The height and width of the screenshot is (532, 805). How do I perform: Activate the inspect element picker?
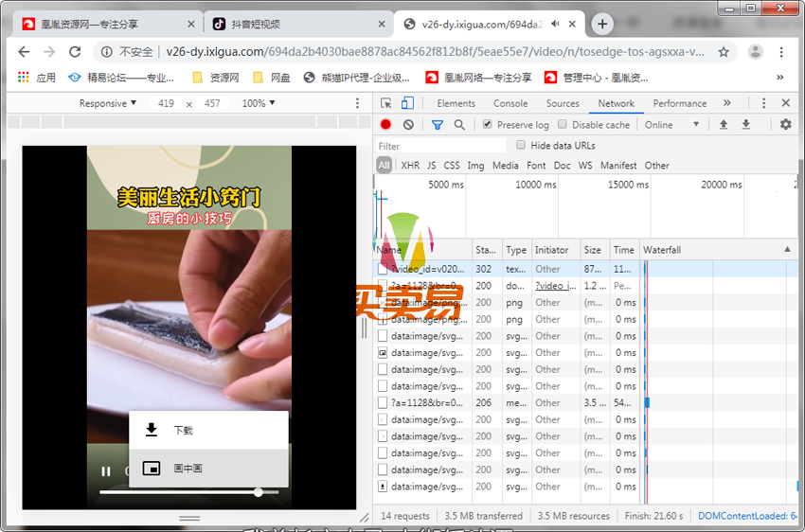386,103
